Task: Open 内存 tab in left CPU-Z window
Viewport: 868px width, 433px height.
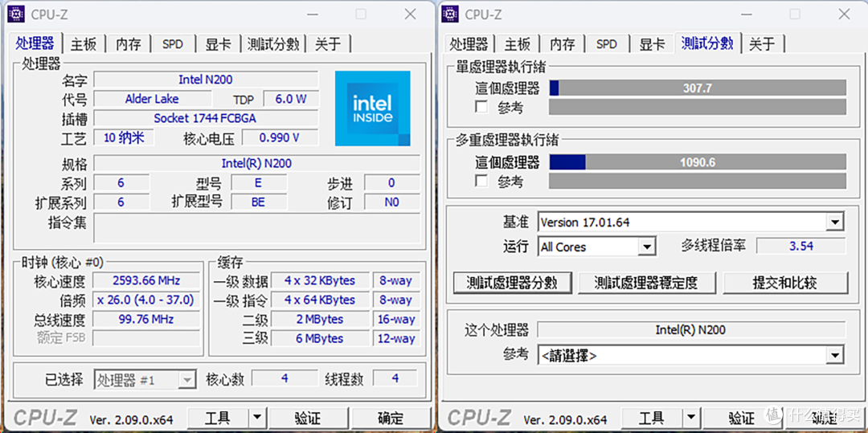Action: (128, 44)
